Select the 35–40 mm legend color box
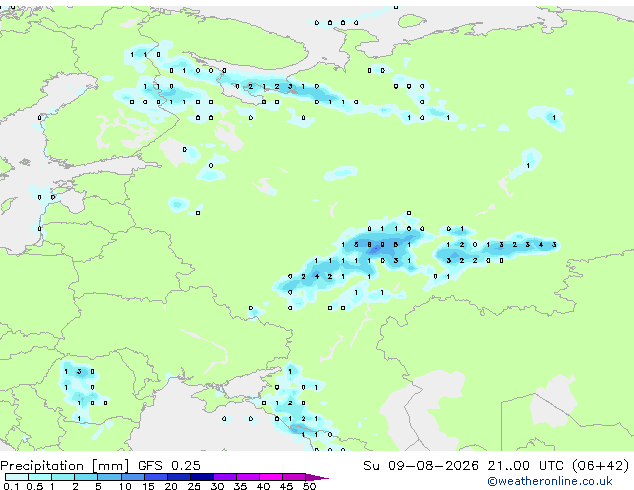 [x=248, y=477]
